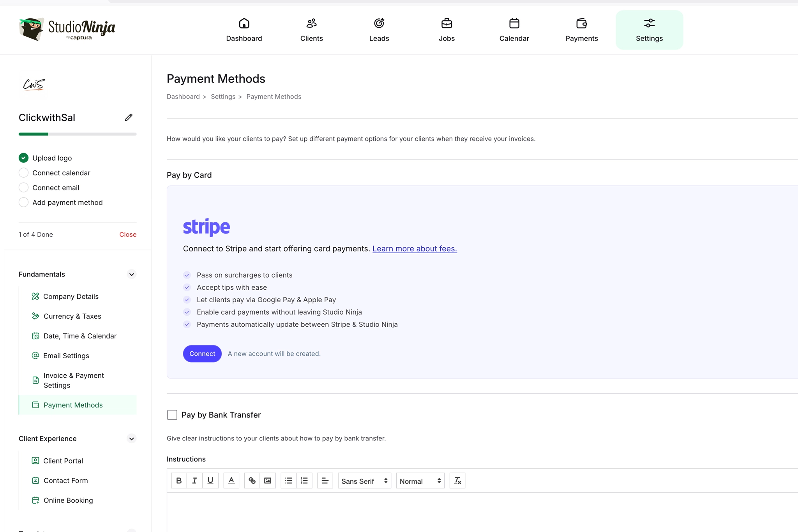Open the Normal text size dropdown
The width and height of the screenshot is (798, 532).
pos(420,481)
